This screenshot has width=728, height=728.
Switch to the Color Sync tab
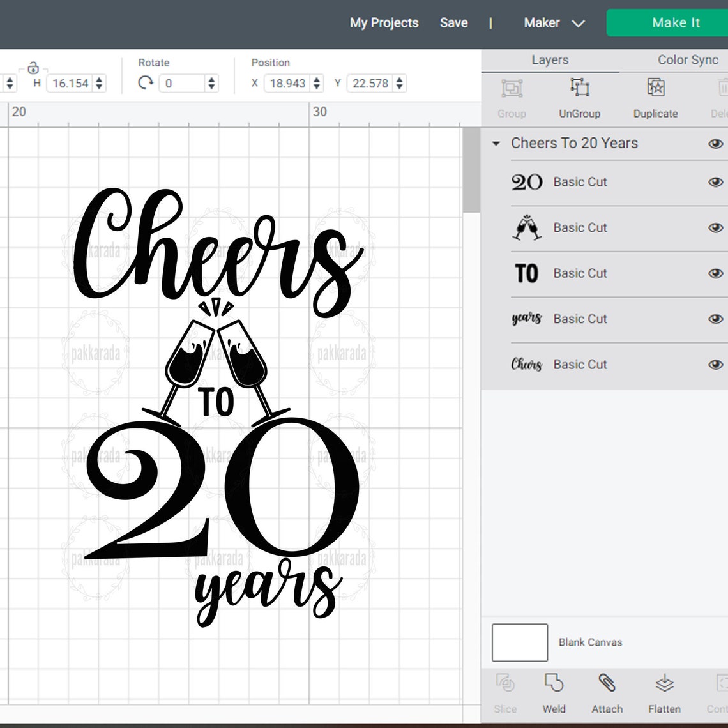(x=688, y=59)
